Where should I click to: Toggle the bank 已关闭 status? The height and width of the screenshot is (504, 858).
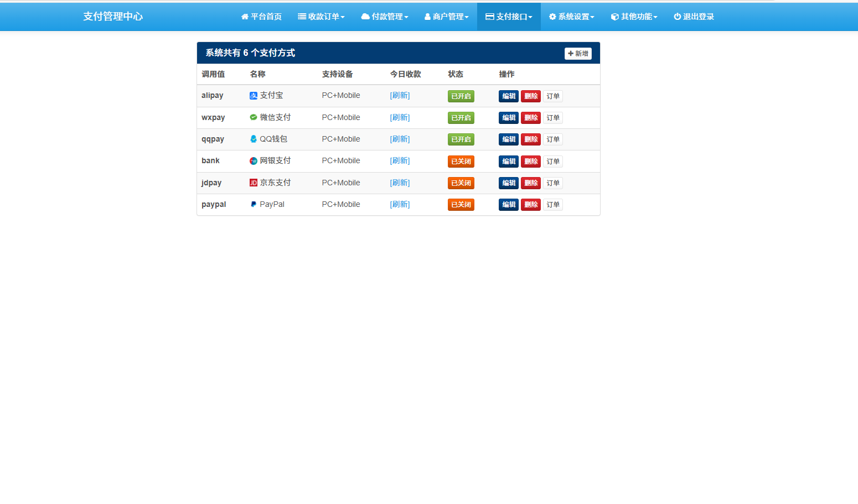pos(461,162)
